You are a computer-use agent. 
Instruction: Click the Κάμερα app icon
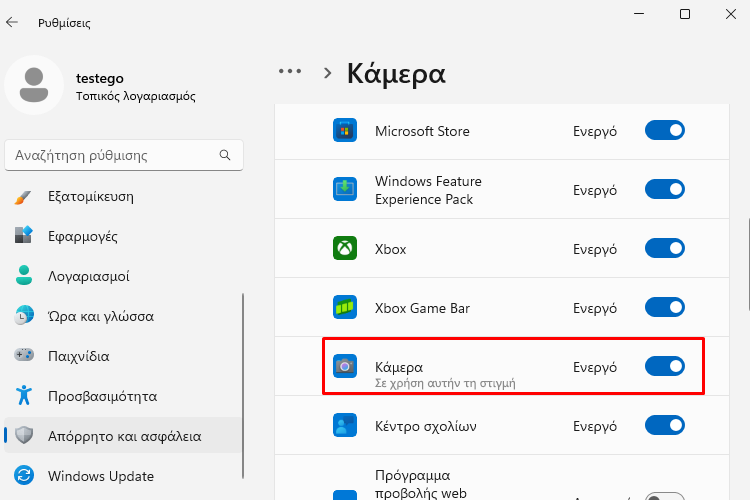click(x=345, y=367)
